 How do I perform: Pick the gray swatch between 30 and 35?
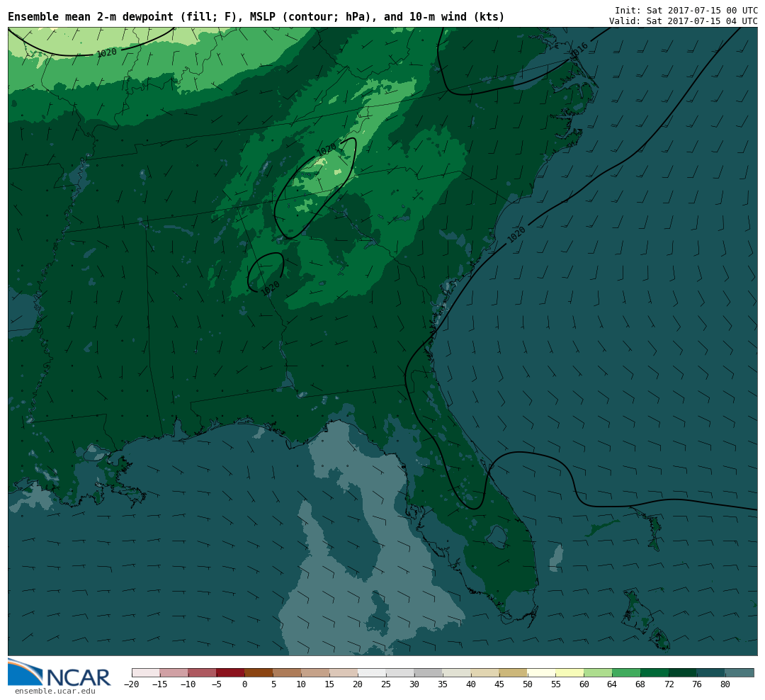pos(429,672)
